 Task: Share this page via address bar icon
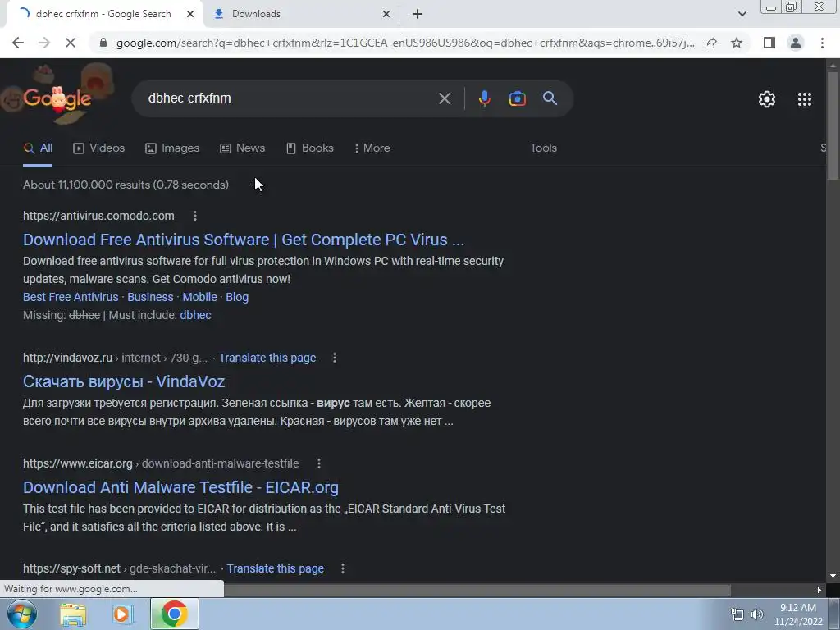(x=710, y=43)
